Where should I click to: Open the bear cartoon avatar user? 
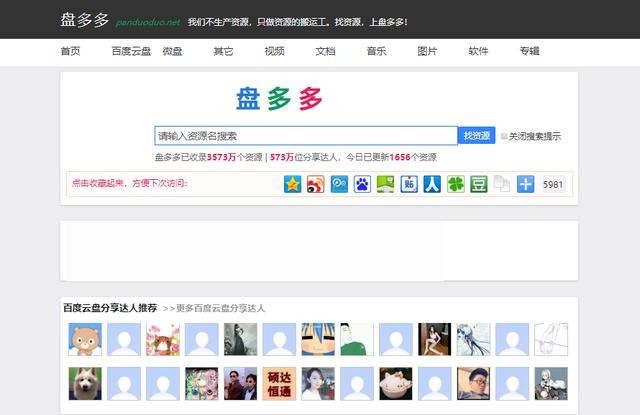(x=85, y=339)
